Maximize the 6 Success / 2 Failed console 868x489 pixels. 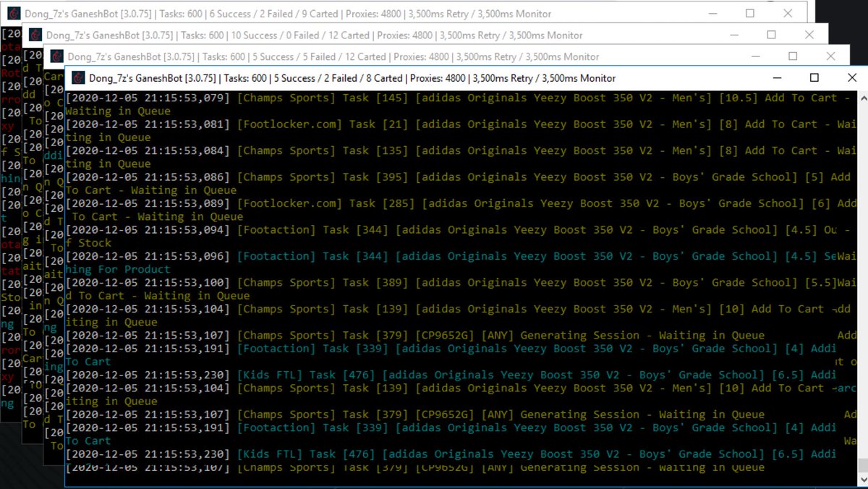coord(749,13)
